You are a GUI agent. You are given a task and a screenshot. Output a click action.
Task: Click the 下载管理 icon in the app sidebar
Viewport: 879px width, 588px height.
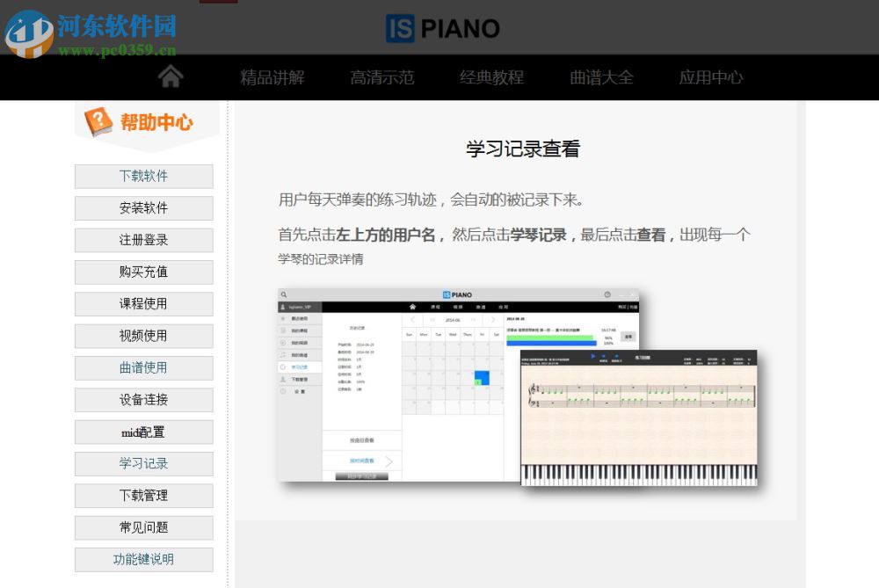(x=282, y=380)
